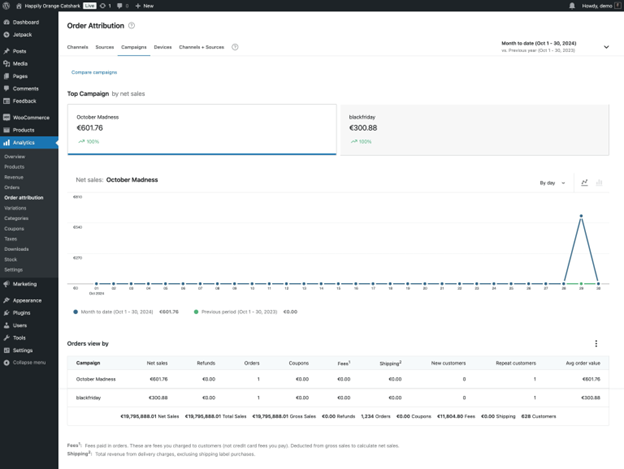Click the help icon after Channels + Sources

click(x=235, y=47)
